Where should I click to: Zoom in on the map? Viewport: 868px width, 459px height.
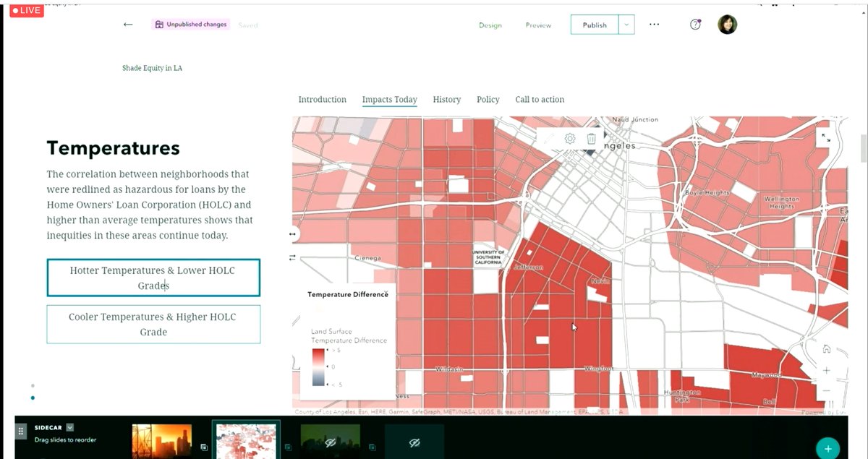coord(826,370)
